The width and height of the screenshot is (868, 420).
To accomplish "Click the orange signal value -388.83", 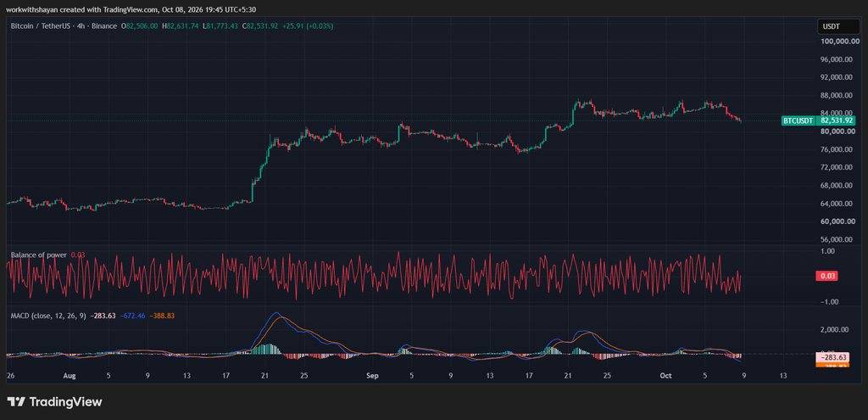I will point(162,316).
